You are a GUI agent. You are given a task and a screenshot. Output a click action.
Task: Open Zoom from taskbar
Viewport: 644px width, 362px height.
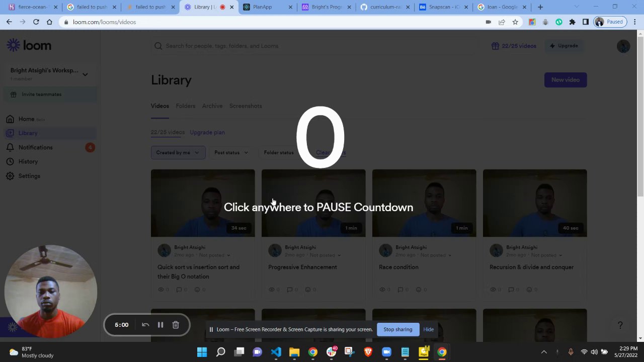point(386,352)
